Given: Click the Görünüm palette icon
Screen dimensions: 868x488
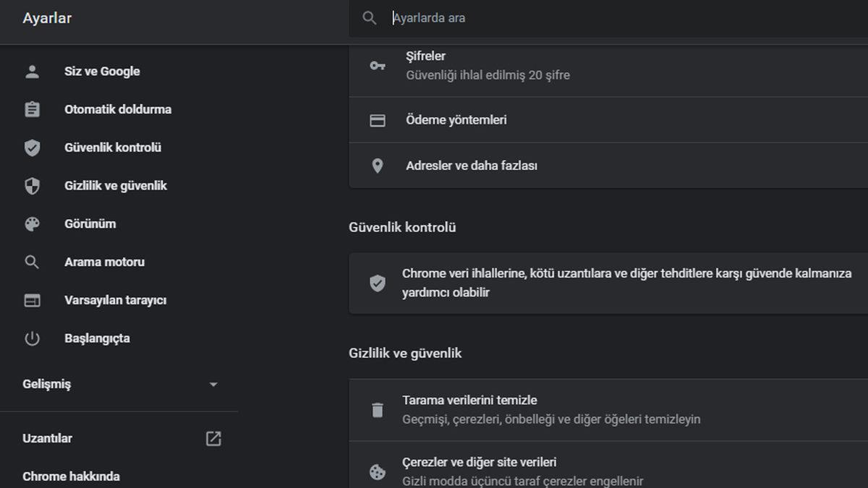Looking at the screenshot, I should pyautogui.click(x=32, y=223).
